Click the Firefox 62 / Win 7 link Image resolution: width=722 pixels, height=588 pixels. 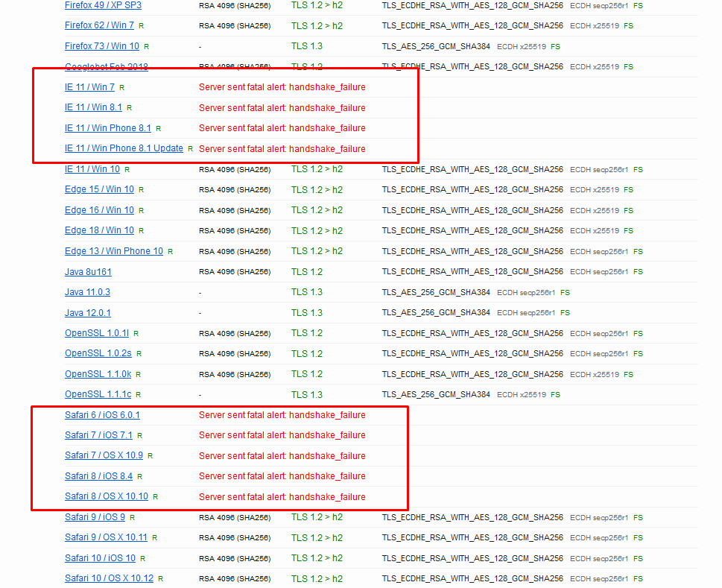tap(99, 25)
